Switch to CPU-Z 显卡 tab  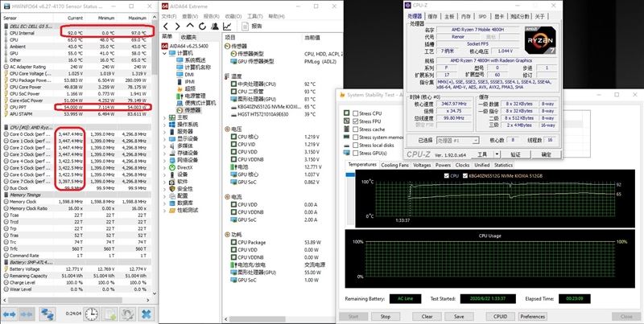[499, 16]
